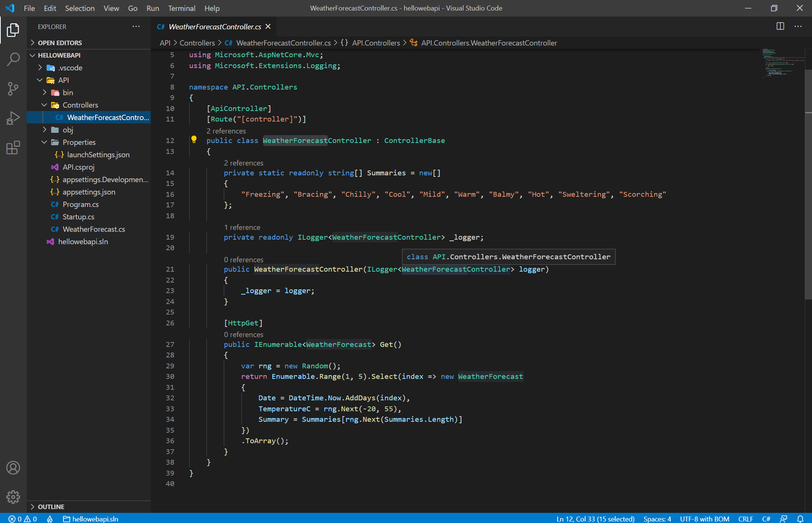Expand the OUTLINE panel
The width and height of the screenshot is (812, 523).
[x=51, y=507]
